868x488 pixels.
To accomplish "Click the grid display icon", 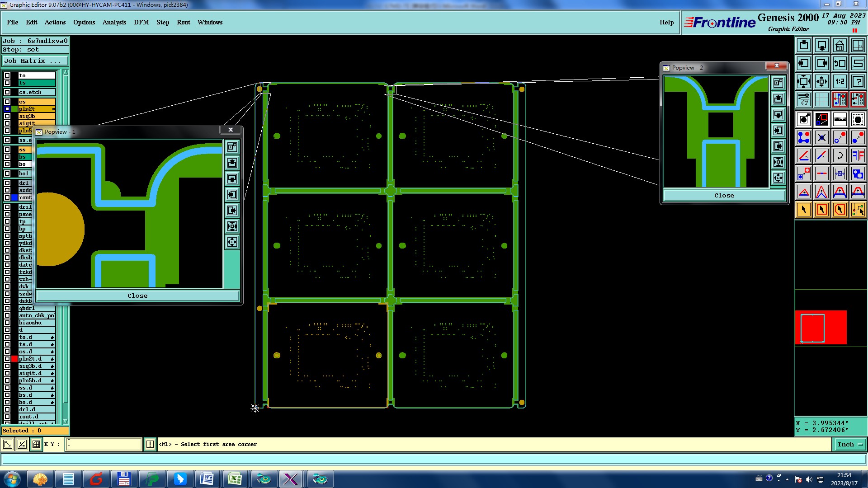I will point(821,99).
